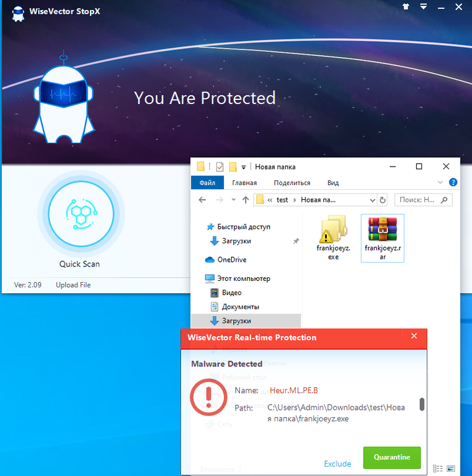The height and width of the screenshot is (476, 472).
Task: Close the Новая папка Explorer window
Action: click(446, 167)
